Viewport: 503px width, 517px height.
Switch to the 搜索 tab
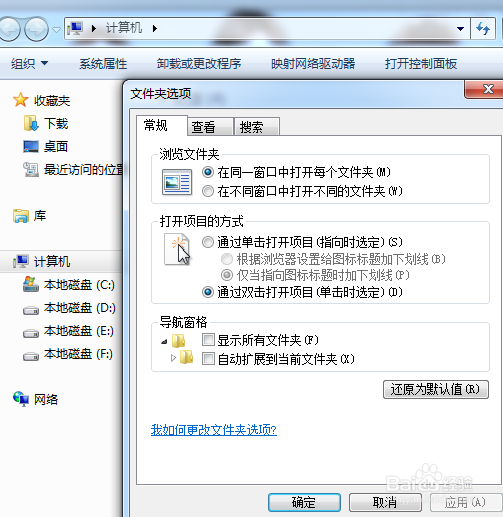click(x=257, y=127)
